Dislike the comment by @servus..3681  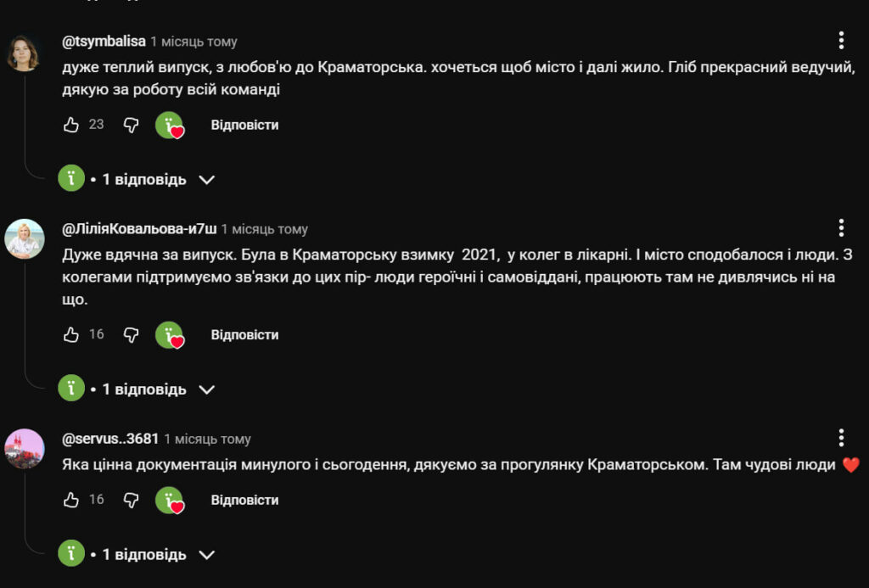click(131, 500)
